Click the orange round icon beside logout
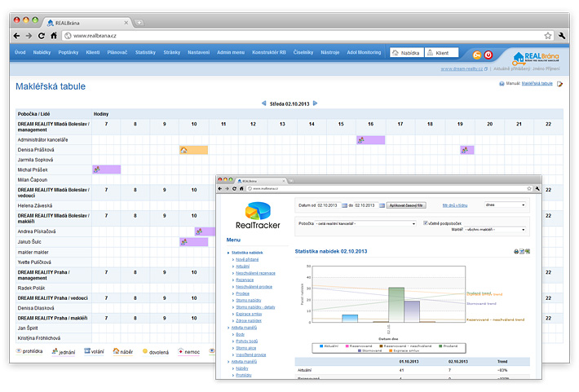The image size is (579, 392). pos(477,55)
